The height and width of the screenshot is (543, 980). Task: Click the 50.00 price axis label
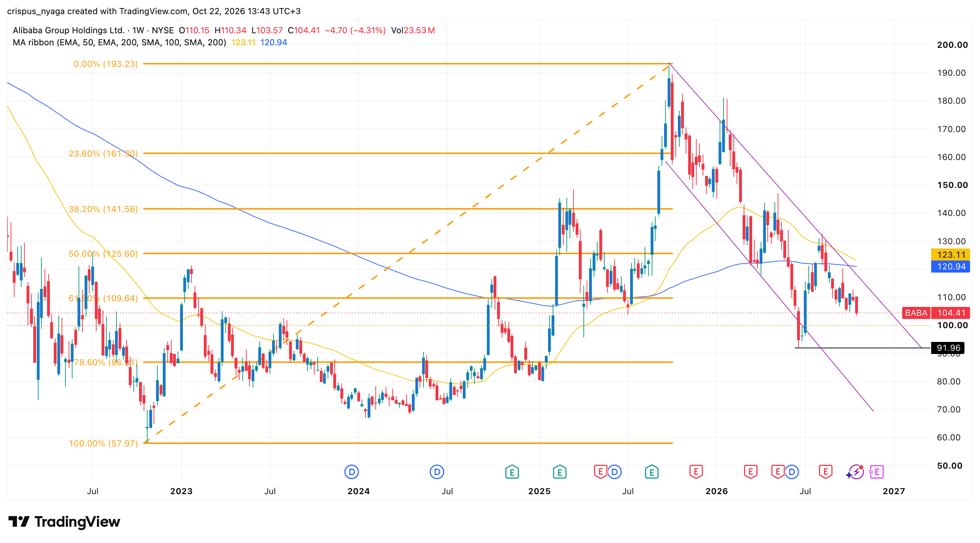coord(950,466)
